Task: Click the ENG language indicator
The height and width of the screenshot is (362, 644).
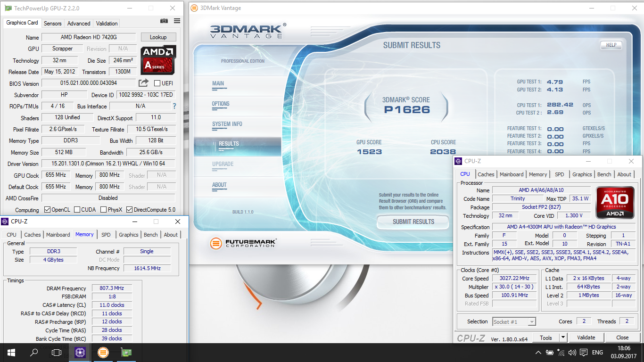Action: tap(597, 353)
